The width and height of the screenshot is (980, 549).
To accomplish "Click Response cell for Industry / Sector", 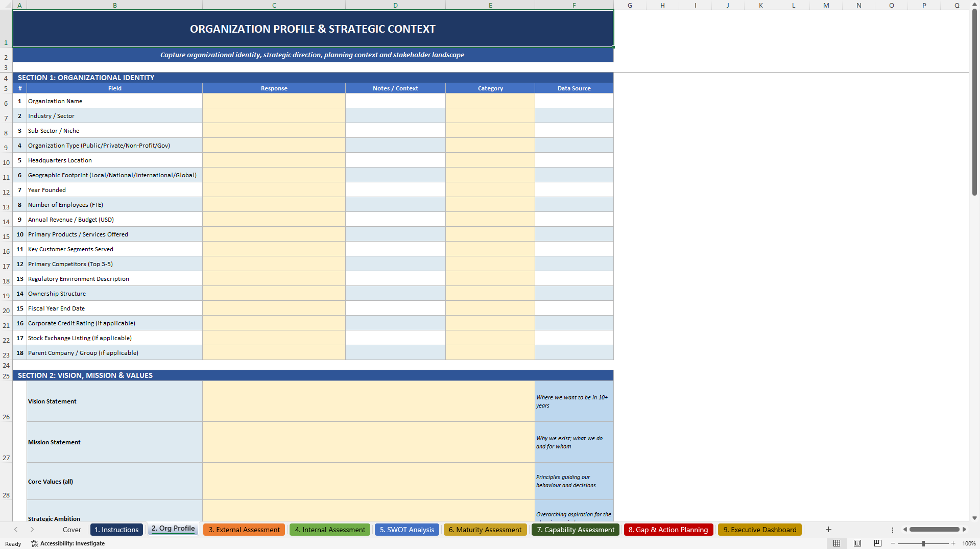I will (x=274, y=116).
